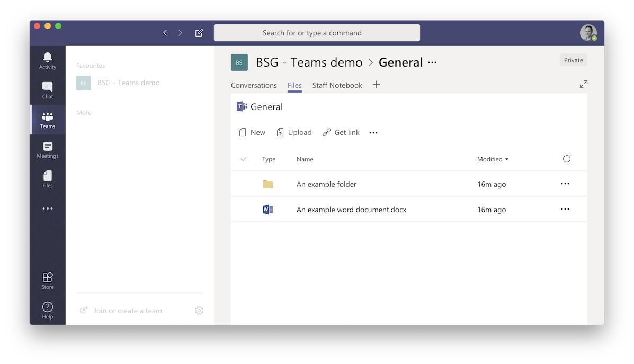The width and height of the screenshot is (634, 364).
Task: Open the Store
Action: pos(47,280)
